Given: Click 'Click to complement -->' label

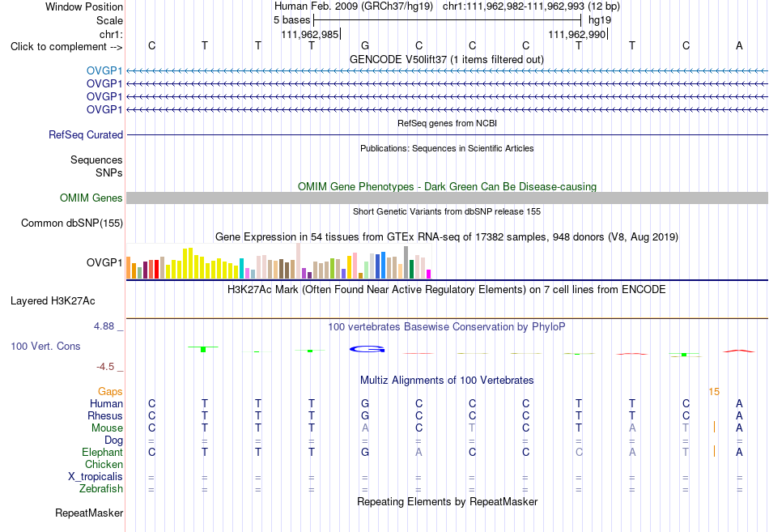Looking at the screenshot, I should pos(66,47).
